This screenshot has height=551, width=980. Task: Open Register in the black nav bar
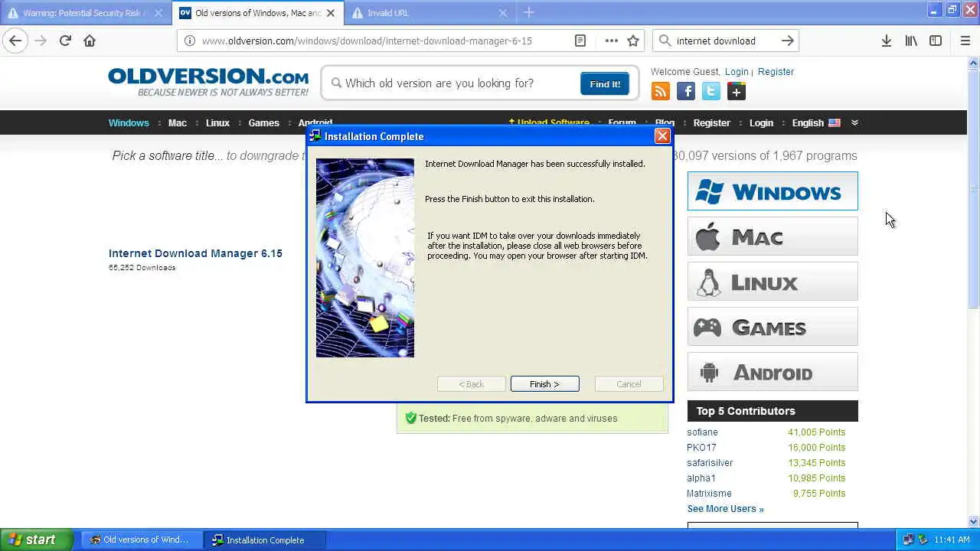[x=712, y=122]
